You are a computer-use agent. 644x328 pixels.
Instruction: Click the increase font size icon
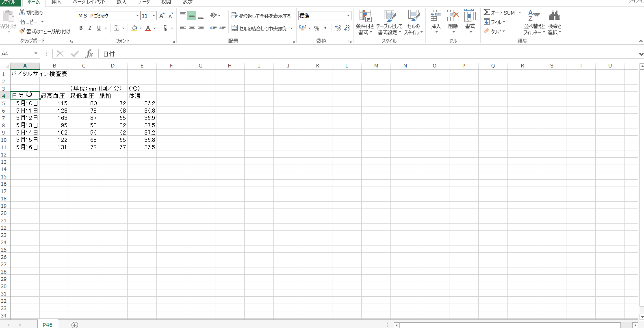point(162,16)
